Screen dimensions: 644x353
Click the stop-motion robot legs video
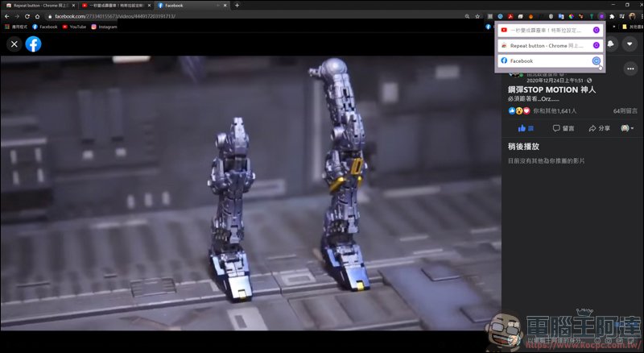[250, 193]
